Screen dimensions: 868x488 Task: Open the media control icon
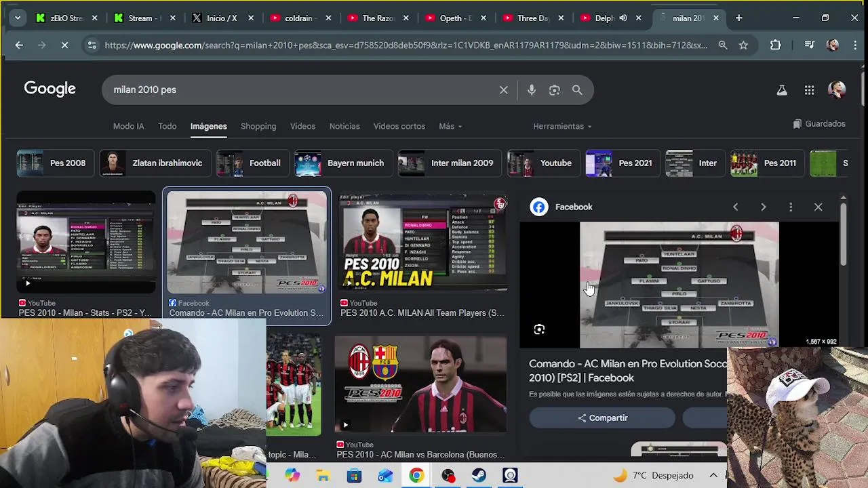click(x=809, y=45)
